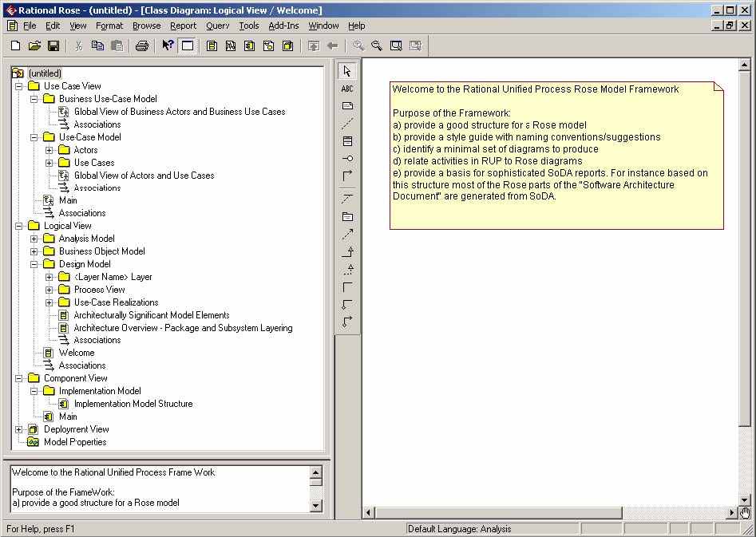Click the Browse Class Diagram toolbar icon
Screen dimensions: 756x537
[x=212, y=45]
